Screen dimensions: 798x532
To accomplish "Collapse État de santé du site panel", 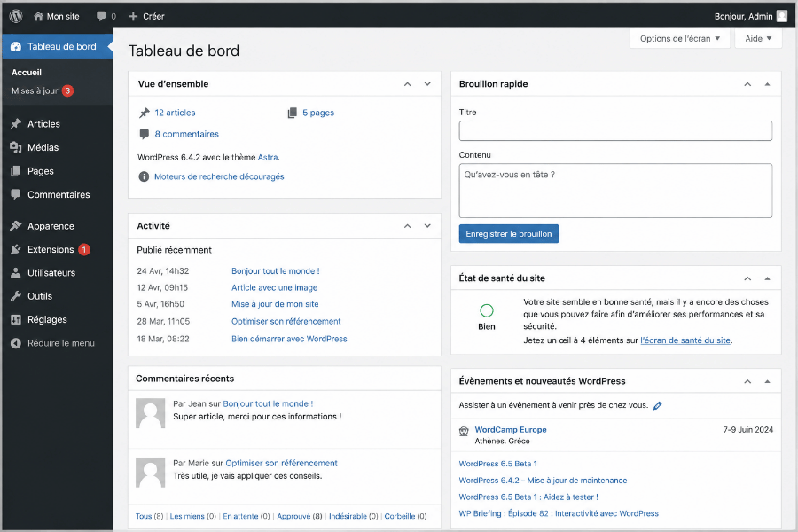I will [768, 278].
